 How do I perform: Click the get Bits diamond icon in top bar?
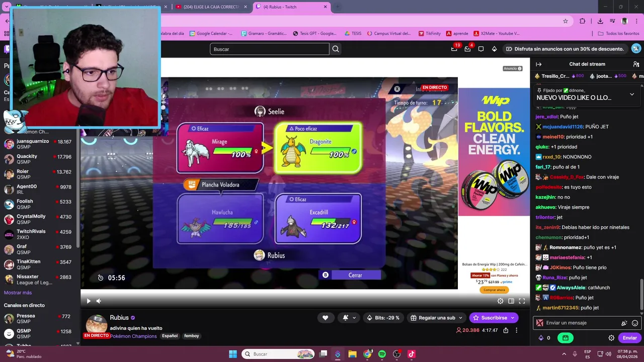[x=494, y=49]
